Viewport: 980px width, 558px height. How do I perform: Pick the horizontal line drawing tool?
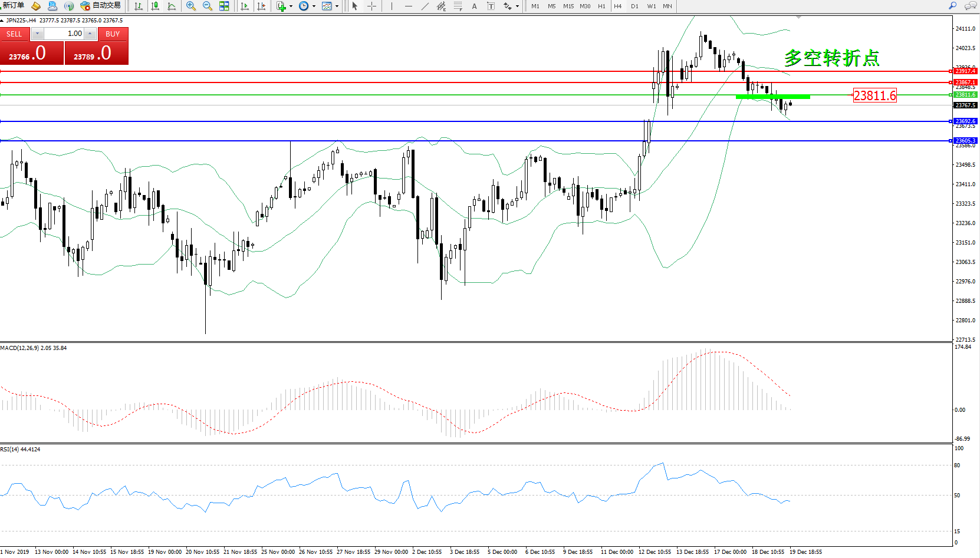(x=408, y=6)
